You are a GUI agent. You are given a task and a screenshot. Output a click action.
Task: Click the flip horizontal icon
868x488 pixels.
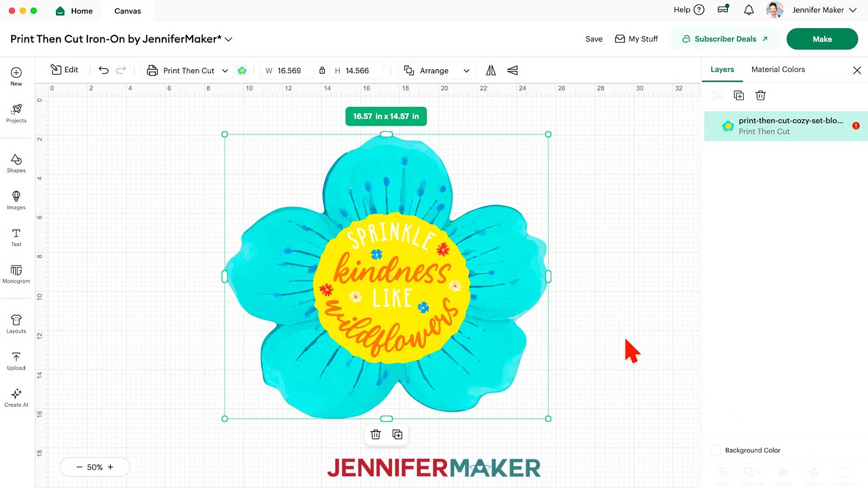491,70
